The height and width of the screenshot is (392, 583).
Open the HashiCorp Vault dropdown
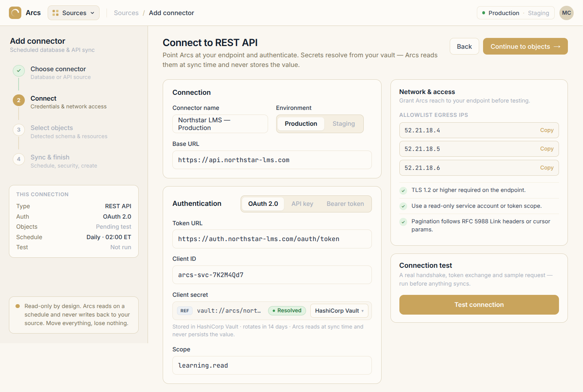click(339, 311)
